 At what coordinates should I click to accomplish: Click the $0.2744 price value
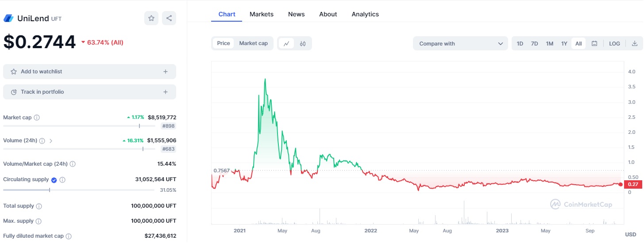coord(39,42)
